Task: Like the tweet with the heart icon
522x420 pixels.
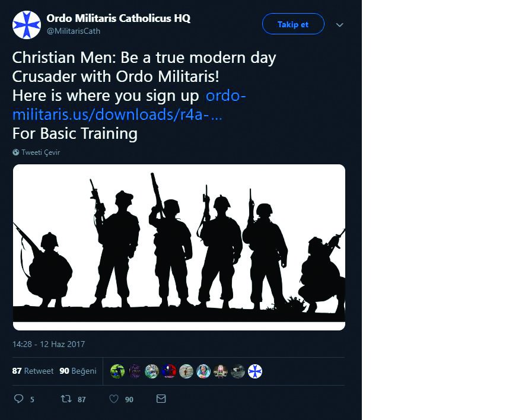Action: [114, 399]
